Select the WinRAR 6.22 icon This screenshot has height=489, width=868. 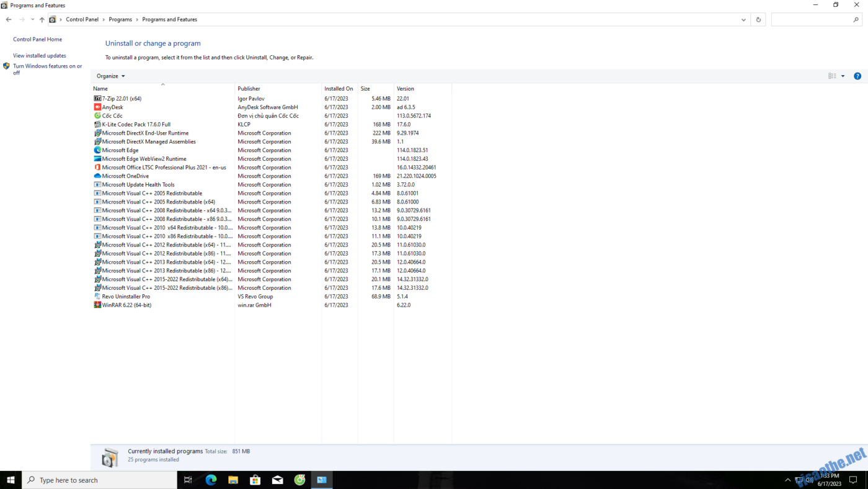(97, 305)
